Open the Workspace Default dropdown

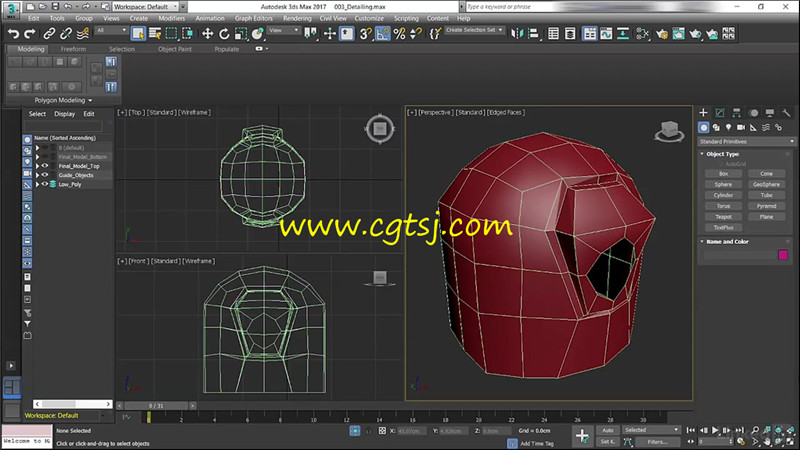pyautogui.click(x=145, y=7)
